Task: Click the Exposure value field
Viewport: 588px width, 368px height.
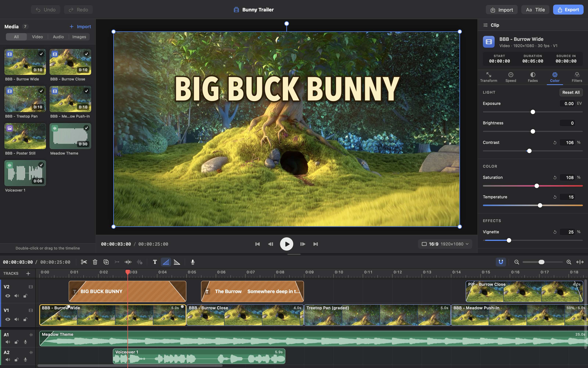Action: 567,103
